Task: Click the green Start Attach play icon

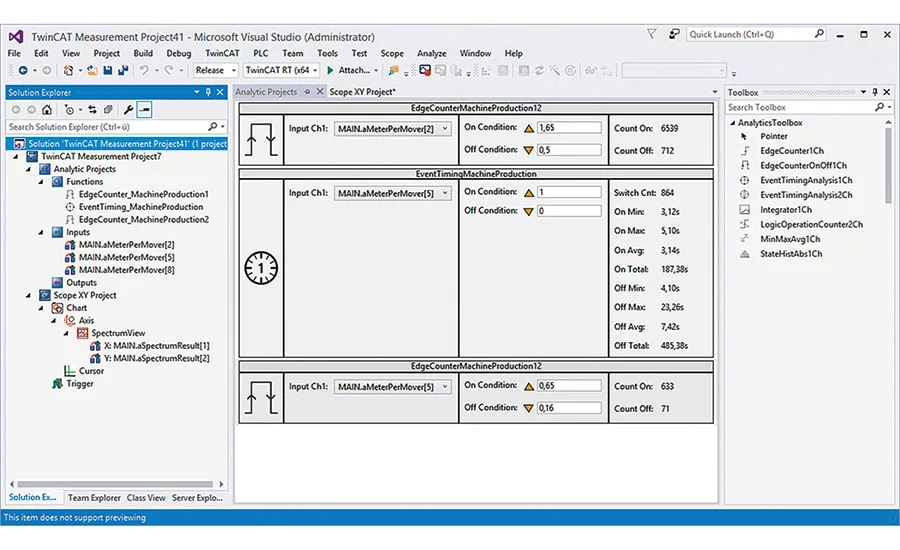Action: 330,71
